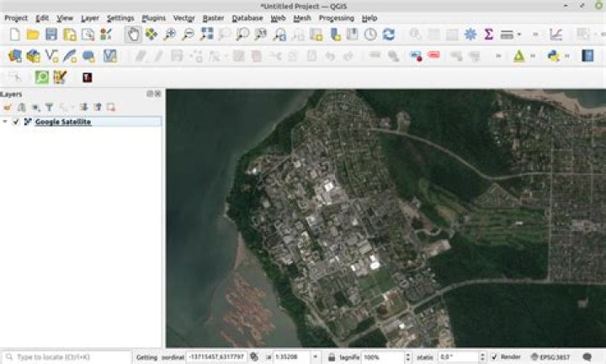Open the map scale dropdown arrow
The height and width of the screenshot is (364, 606).
click(316, 357)
